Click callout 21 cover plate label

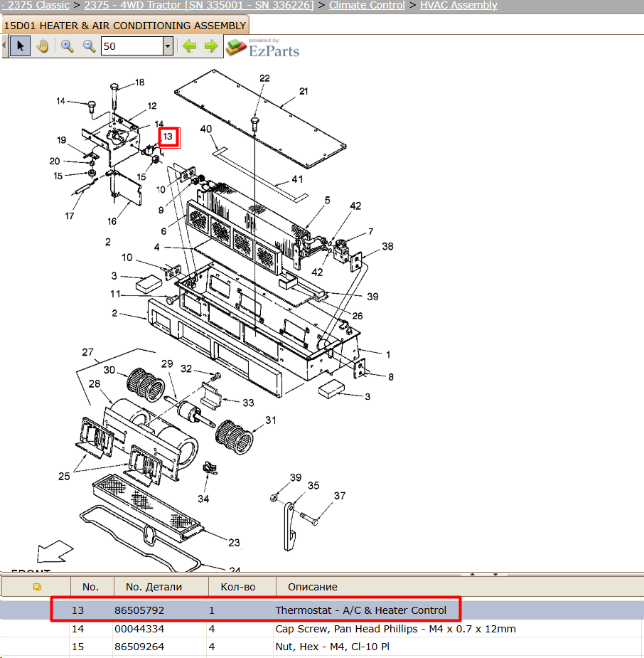[304, 91]
